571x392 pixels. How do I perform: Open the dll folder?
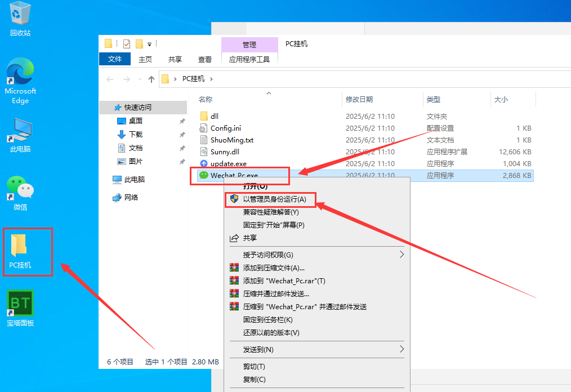(x=211, y=115)
